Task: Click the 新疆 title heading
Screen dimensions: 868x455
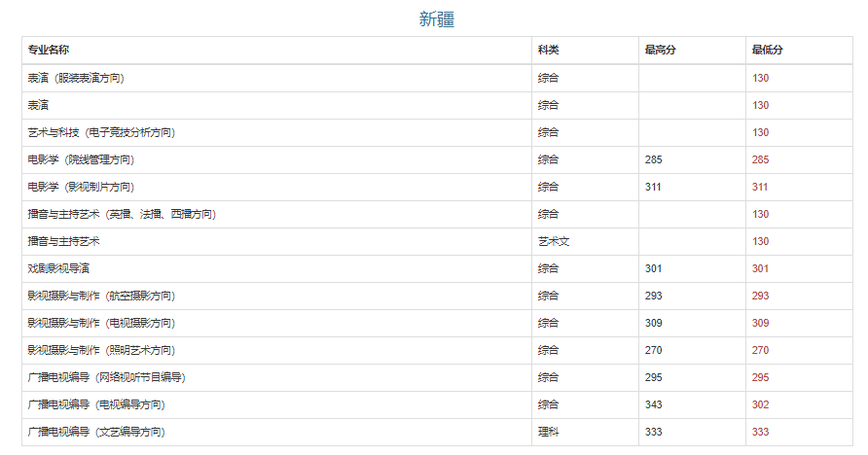Action: coord(436,19)
